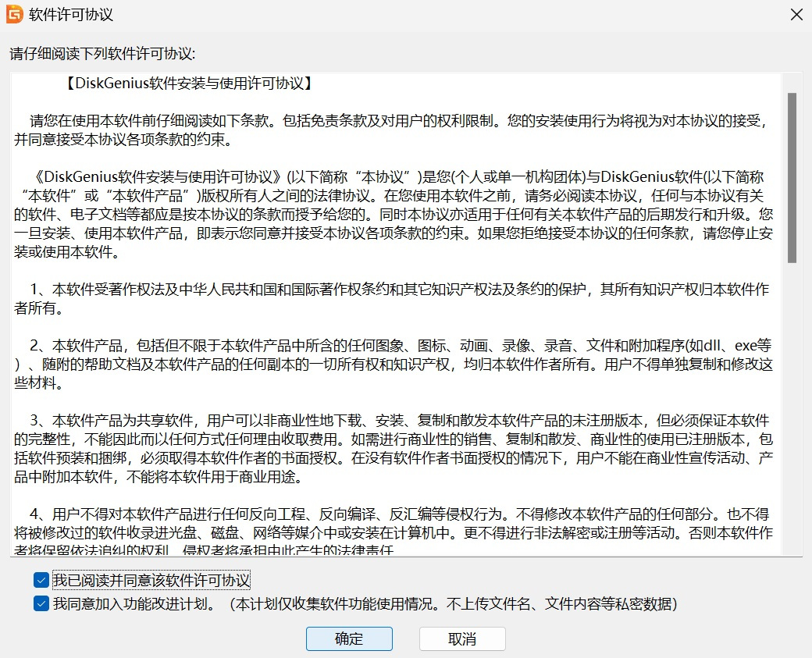
Task: Click the license text vertical scrollbar thumb
Action: (x=792, y=177)
